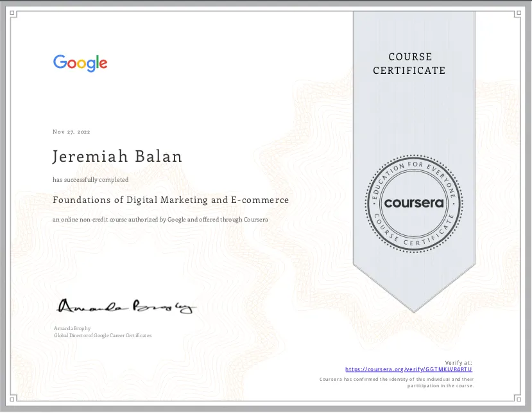Select 'Foundations of Digital Marketing and E-commerce' title

click(171, 200)
